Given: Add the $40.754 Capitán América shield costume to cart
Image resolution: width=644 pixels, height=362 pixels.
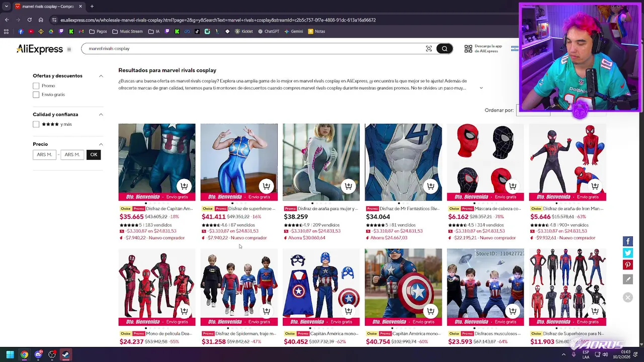Looking at the screenshot, I should [430, 311].
